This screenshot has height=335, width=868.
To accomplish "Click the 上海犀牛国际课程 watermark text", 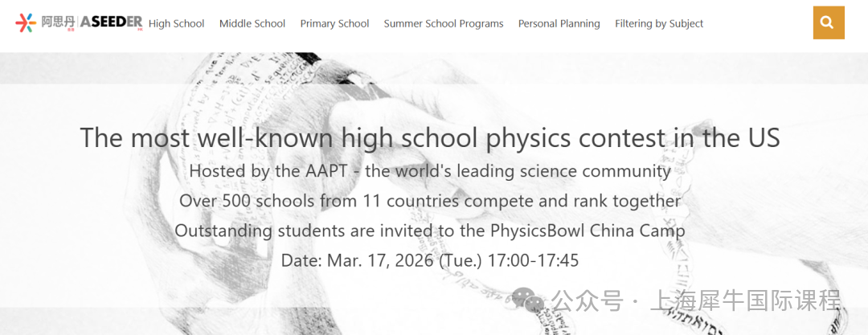I will (x=745, y=300).
